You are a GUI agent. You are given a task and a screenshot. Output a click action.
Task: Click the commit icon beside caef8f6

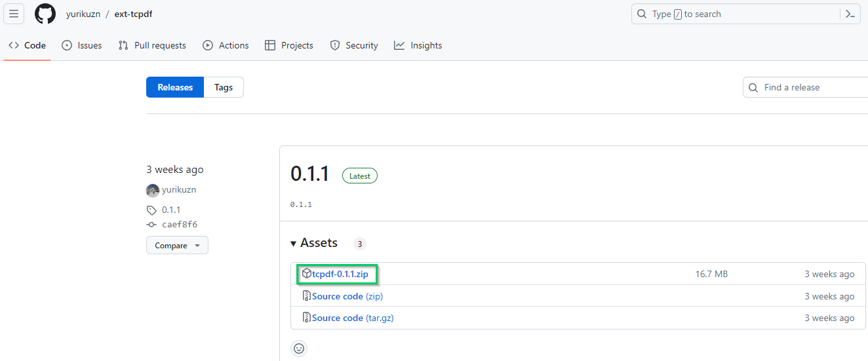pos(151,225)
